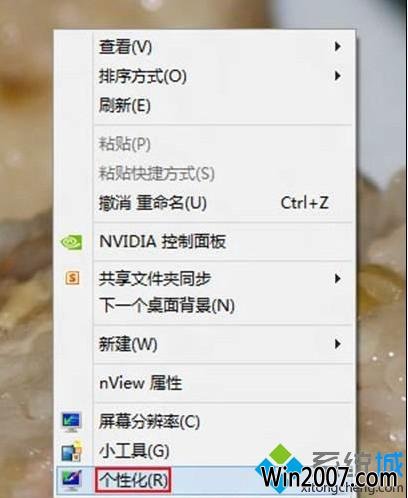Screen dimensions: 408x498
Task: Click the gadgets icon beside 小工具(G)
Action: click(72, 451)
